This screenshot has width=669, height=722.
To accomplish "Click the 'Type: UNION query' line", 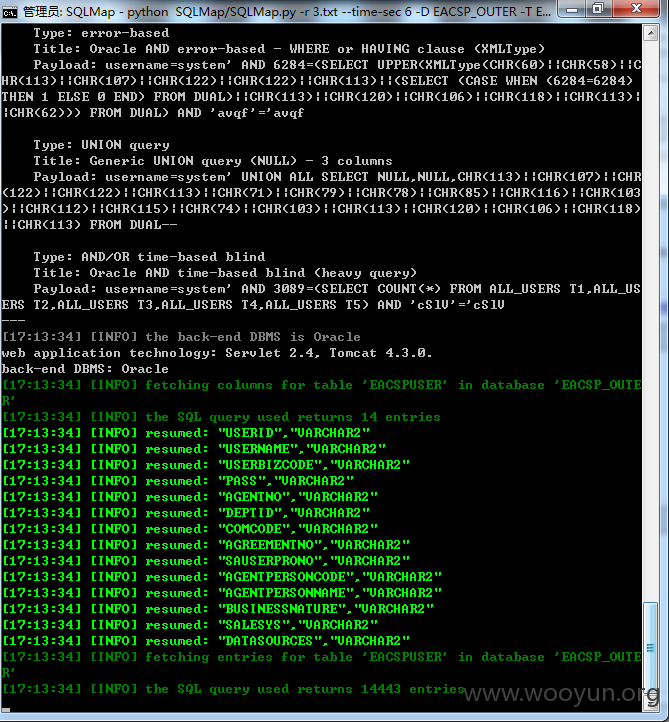I will [101, 145].
